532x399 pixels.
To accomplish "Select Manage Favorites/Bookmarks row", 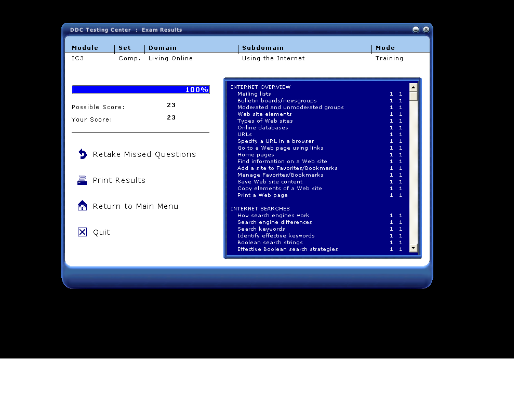I will pos(320,175).
